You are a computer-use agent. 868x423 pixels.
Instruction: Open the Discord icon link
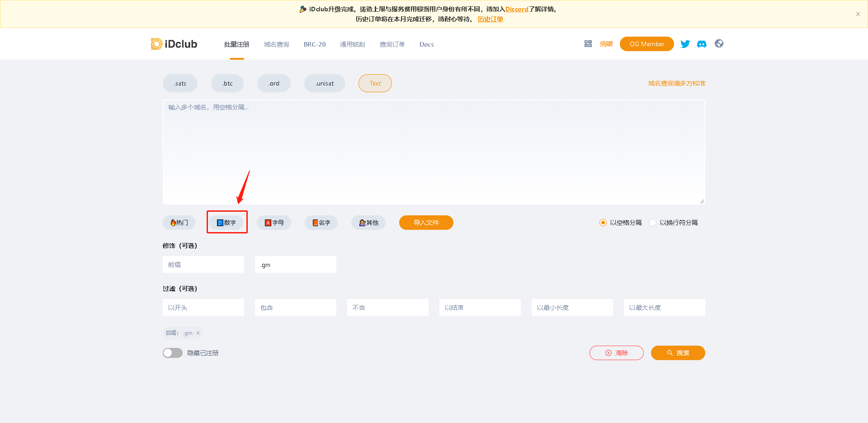(x=702, y=44)
